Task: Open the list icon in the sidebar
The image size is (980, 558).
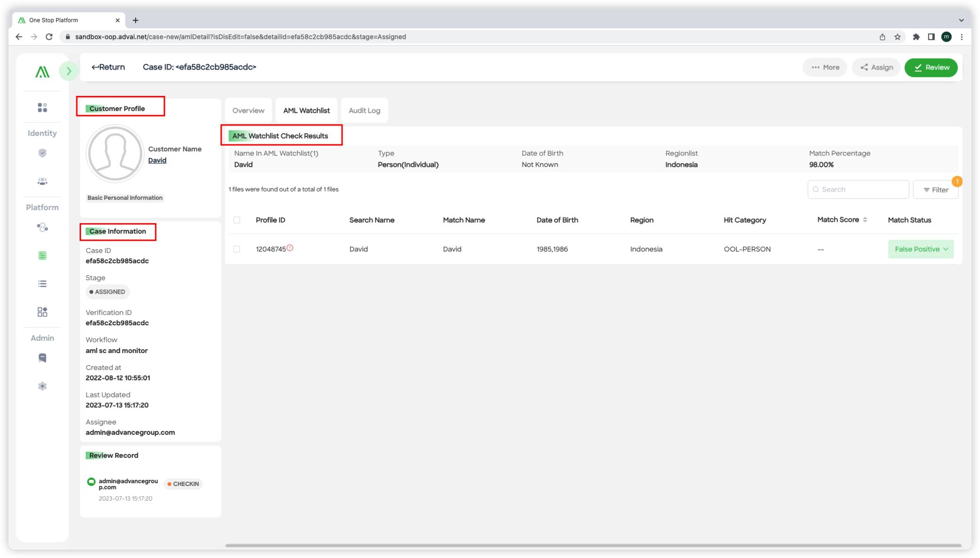Action: (x=42, y=283)
